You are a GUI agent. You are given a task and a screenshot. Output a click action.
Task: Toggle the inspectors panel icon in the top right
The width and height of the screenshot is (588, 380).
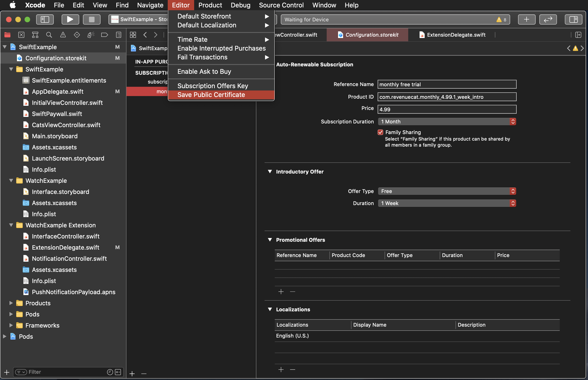[x=573, y=19]
